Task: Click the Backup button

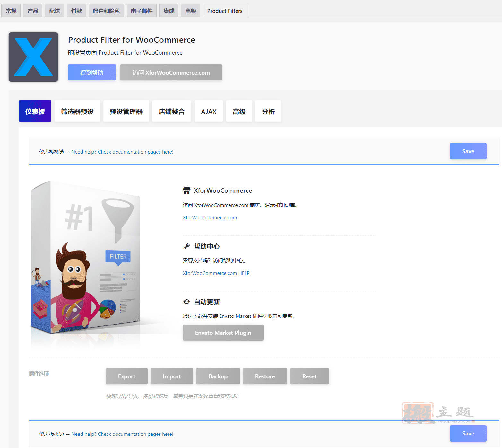Action: 218,376
